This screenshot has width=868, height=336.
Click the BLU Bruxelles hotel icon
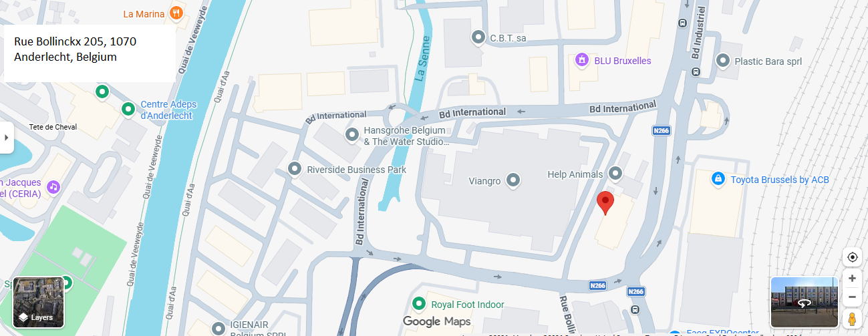tap(582, 61)
